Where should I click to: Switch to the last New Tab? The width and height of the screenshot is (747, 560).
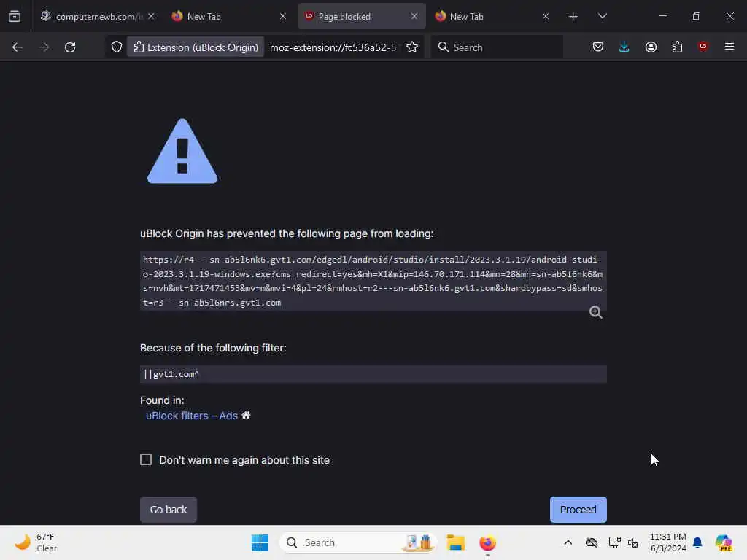click(x=492, y=16)
